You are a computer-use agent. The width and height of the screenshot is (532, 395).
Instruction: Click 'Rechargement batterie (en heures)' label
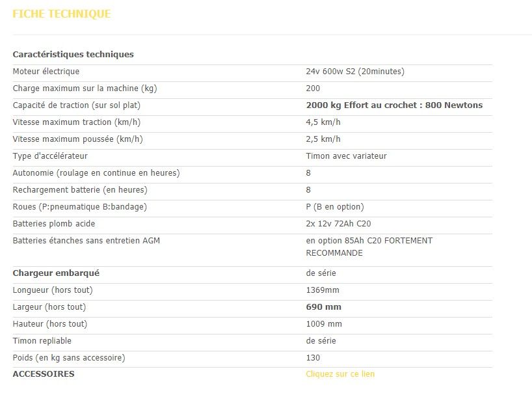coord(80,190)
